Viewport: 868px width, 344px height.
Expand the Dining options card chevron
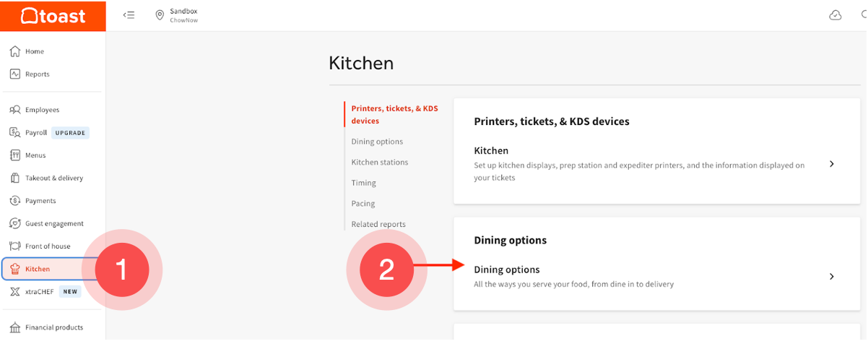(x=832, y=276)
